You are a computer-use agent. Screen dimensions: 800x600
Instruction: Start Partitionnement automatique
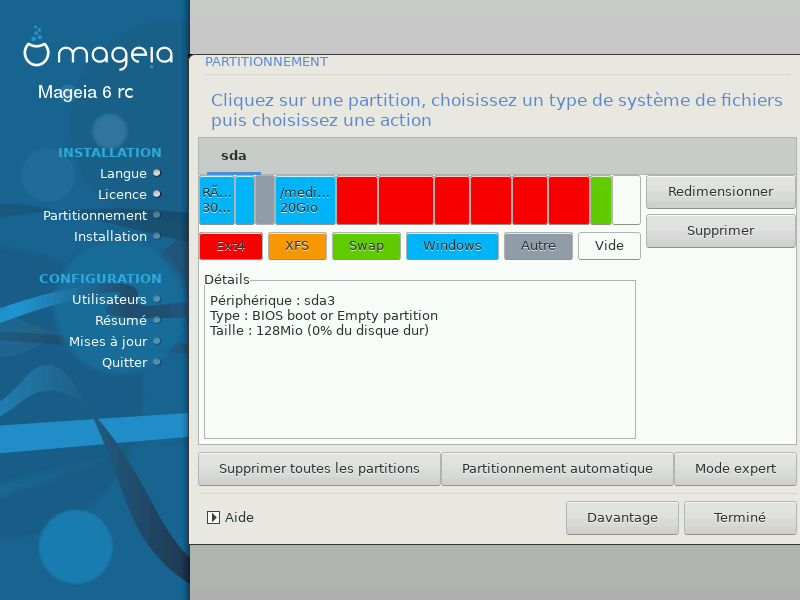pyautogui.click(x=557, y=469)
